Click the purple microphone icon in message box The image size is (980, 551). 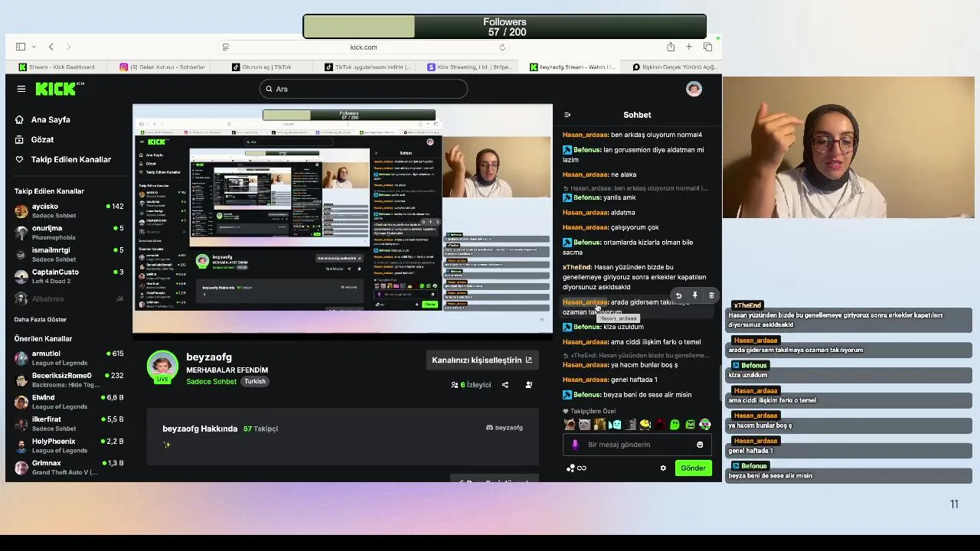(575, 445)
